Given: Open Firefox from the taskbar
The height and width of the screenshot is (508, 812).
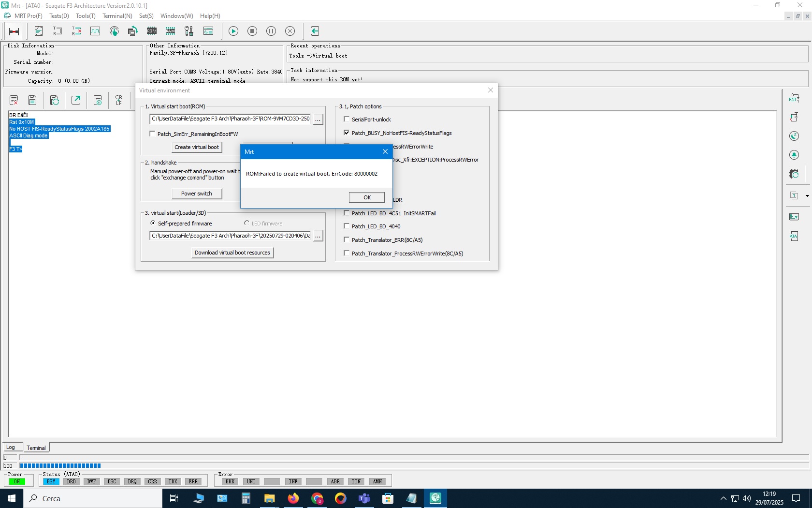Looking at the screenshot, I should (293, 498).
